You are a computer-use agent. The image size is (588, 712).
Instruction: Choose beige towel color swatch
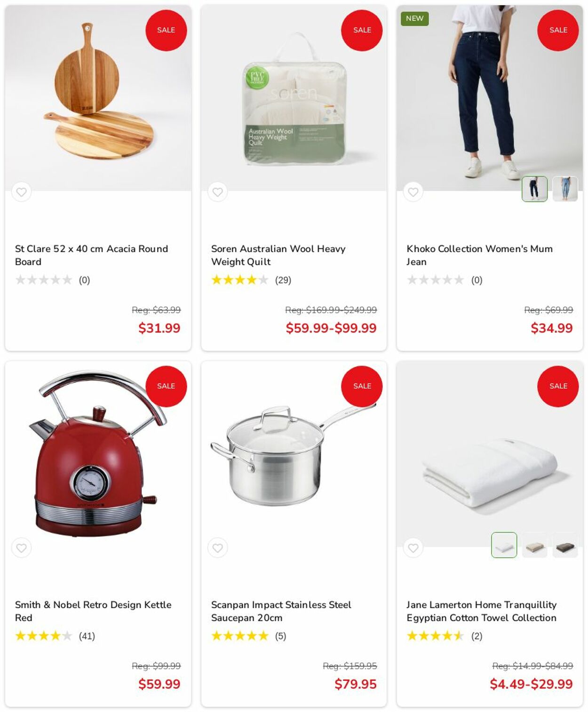[x=534, y=545]
